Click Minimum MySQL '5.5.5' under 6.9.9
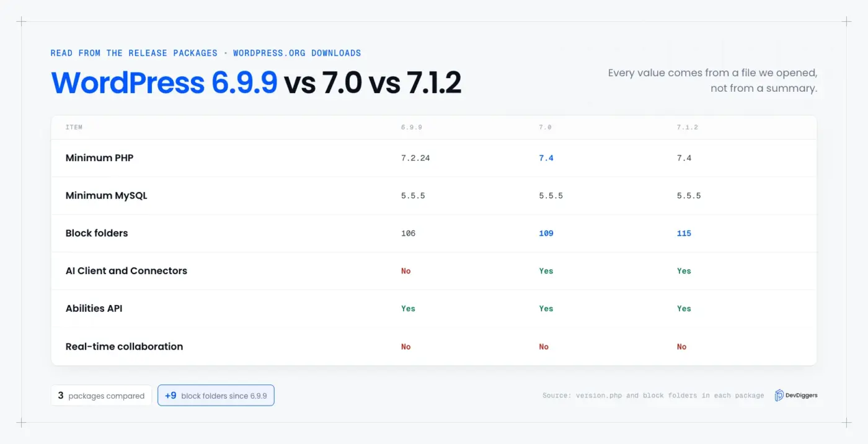The height and width of the screenshot is (444, 868). point(413,196)
